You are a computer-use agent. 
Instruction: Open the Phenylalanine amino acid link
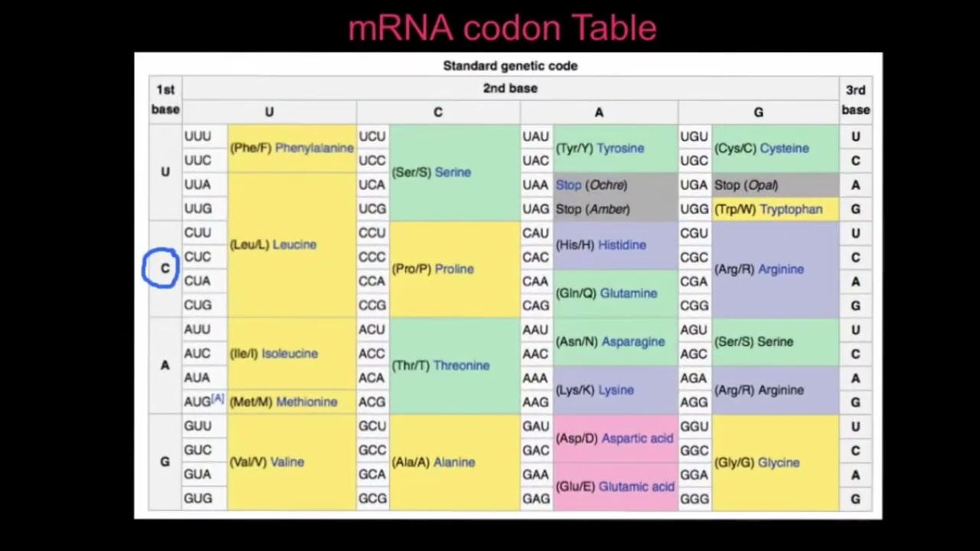click(314, 148)
